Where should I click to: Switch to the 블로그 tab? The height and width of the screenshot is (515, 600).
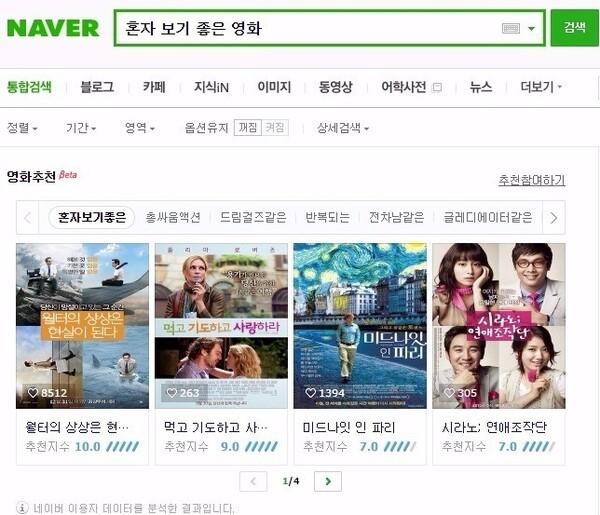pyautogui.click(x=97, y=87)
